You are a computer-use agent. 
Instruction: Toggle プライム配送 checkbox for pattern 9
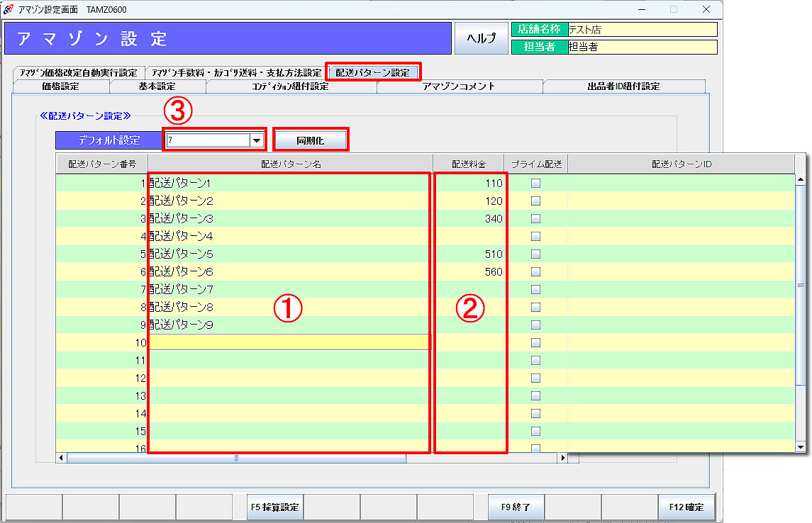point(536,325)
